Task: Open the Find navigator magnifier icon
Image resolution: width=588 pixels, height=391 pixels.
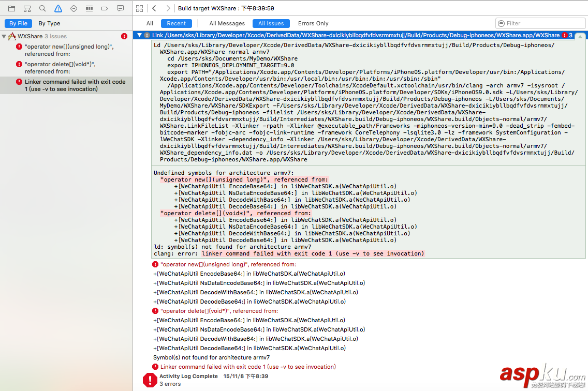Action: pos(42,8)
